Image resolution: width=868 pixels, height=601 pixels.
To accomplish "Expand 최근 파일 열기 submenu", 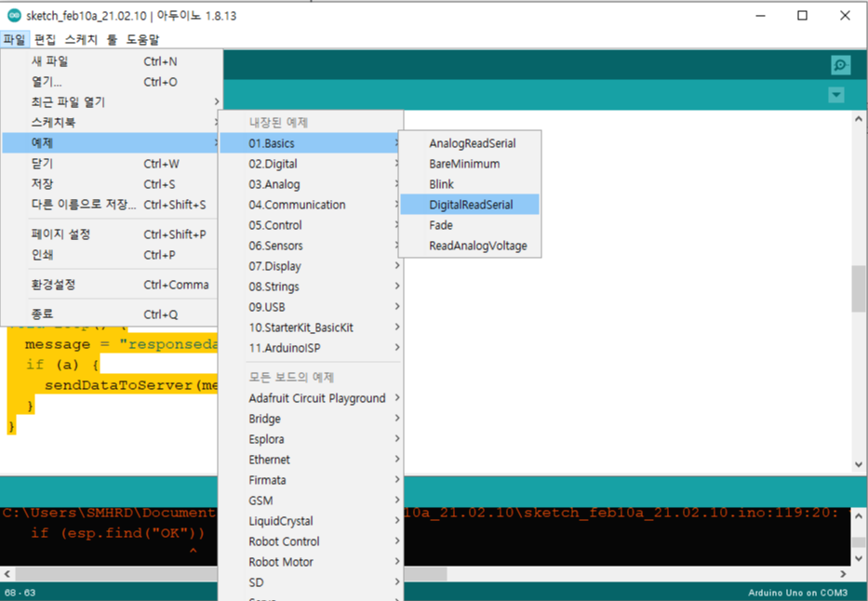I will (111, 102).
